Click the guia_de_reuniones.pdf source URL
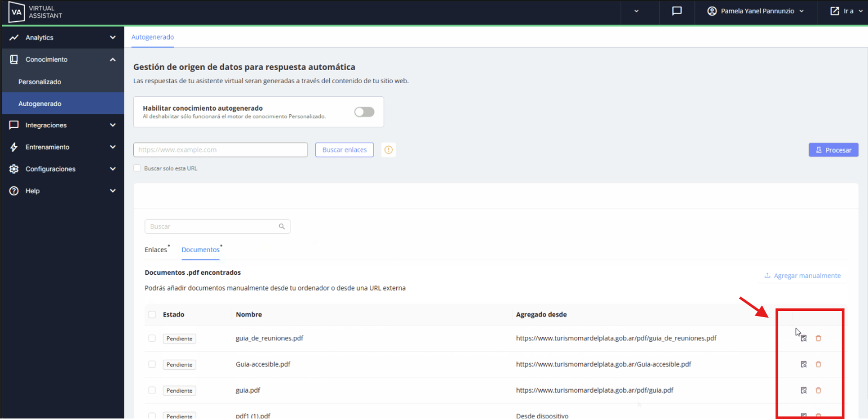 pos(616,338)
